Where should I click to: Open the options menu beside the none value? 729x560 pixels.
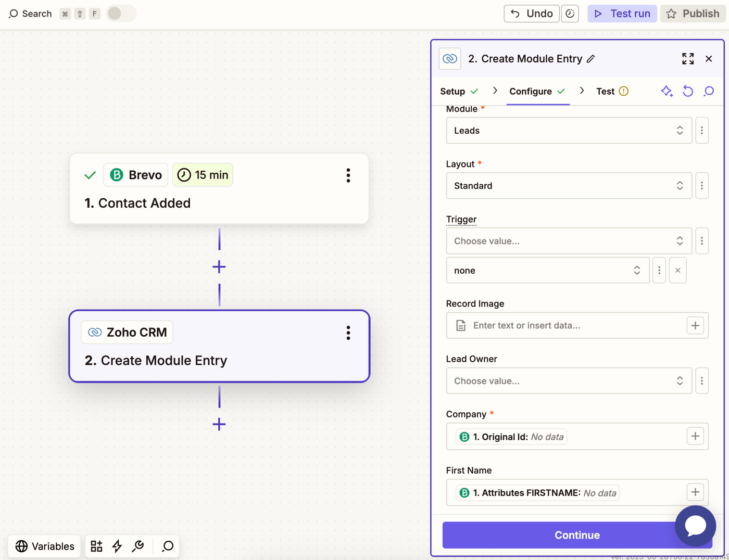659,270
